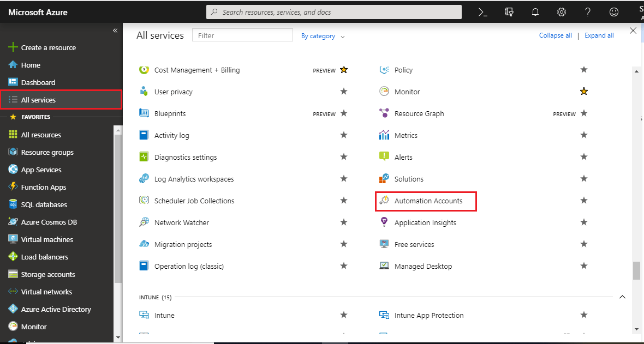Click the Managed Desktop icon
Viewport: 644px width, 344px height.
384,266
